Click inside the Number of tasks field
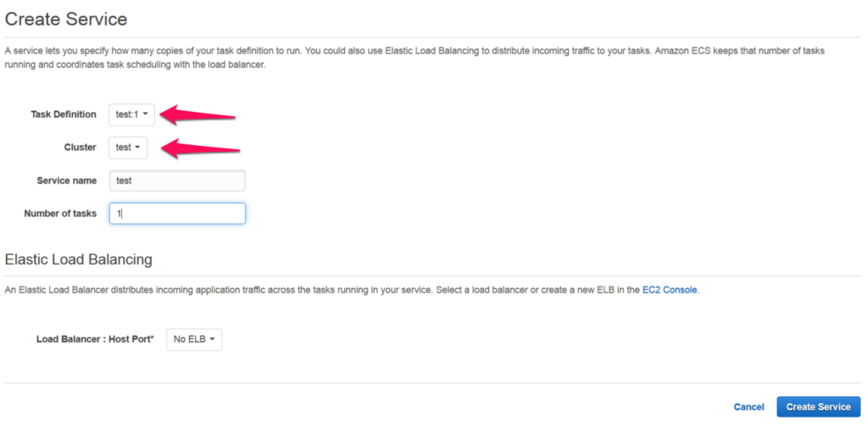This screenshot has height=434, width=868. [x=177, y=214]
